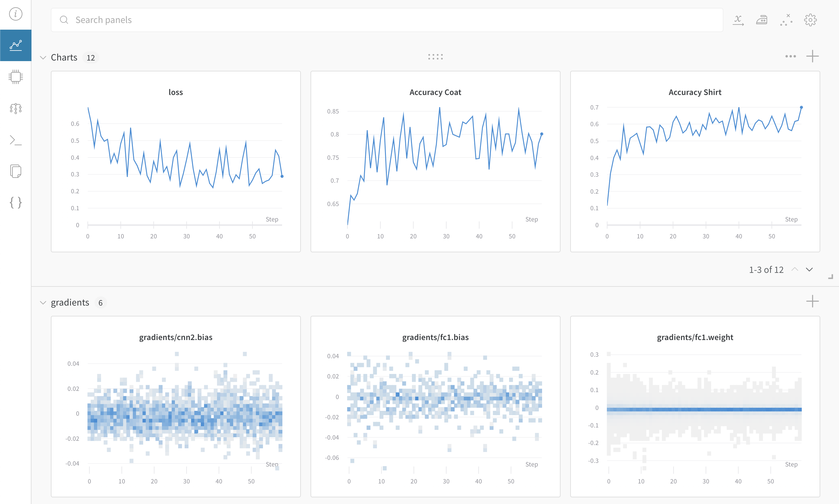Click the x-axis settings icon

click(x=738, y=20)
